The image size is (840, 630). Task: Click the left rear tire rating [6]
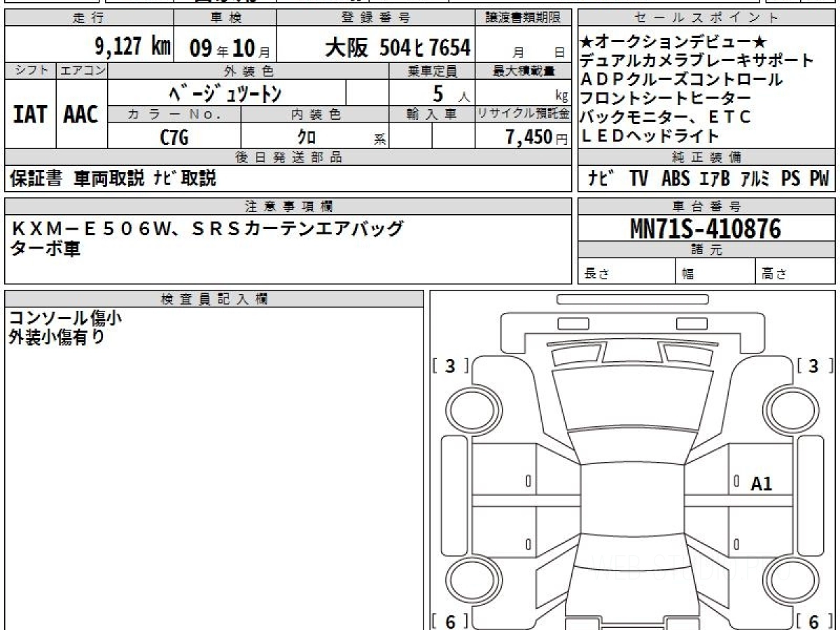pos(450,622)
